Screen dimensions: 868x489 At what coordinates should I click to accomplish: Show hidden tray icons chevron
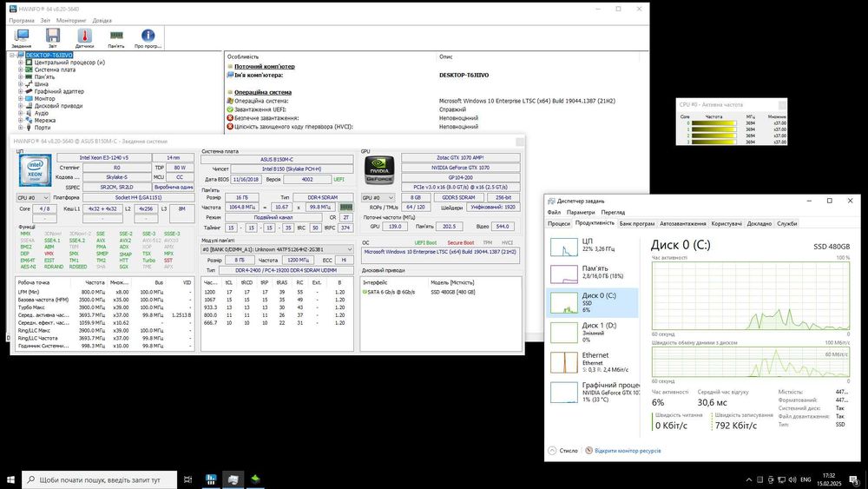click(749, 479)
